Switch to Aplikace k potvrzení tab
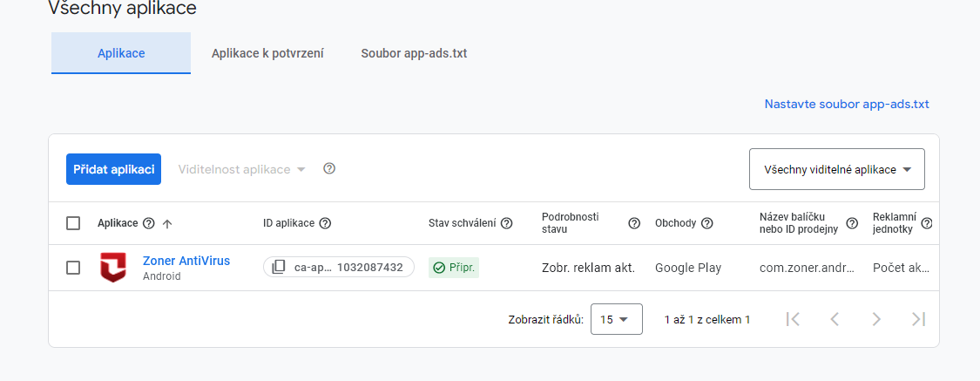Screen dimensions: 980x381 (267, 53)
